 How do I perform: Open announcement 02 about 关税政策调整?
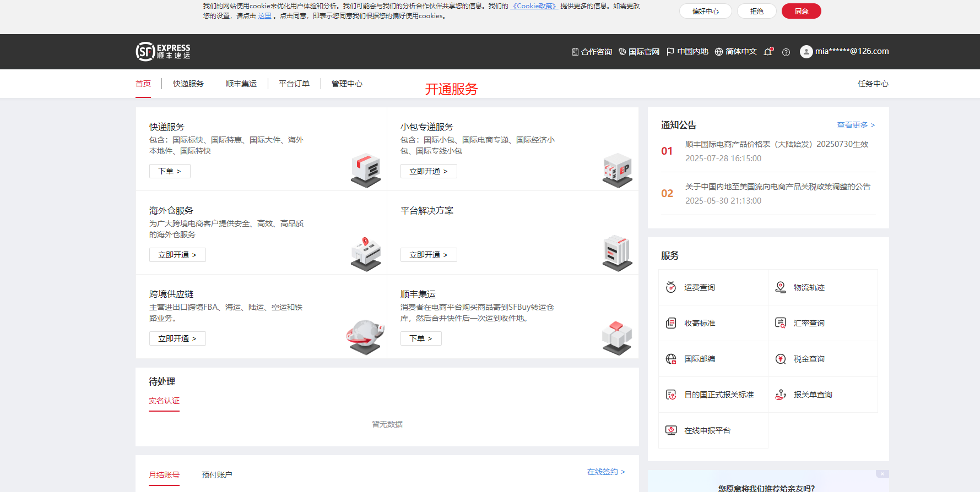pos(778,187)
